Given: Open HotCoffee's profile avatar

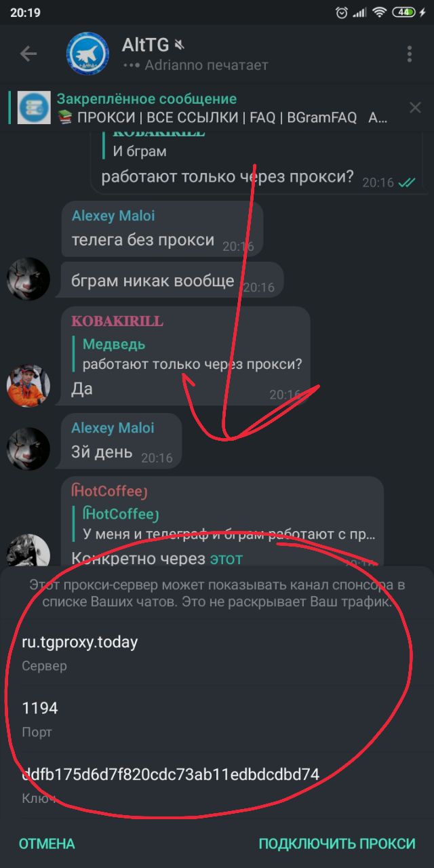Looking at the screenshot, I should [28, 550].
